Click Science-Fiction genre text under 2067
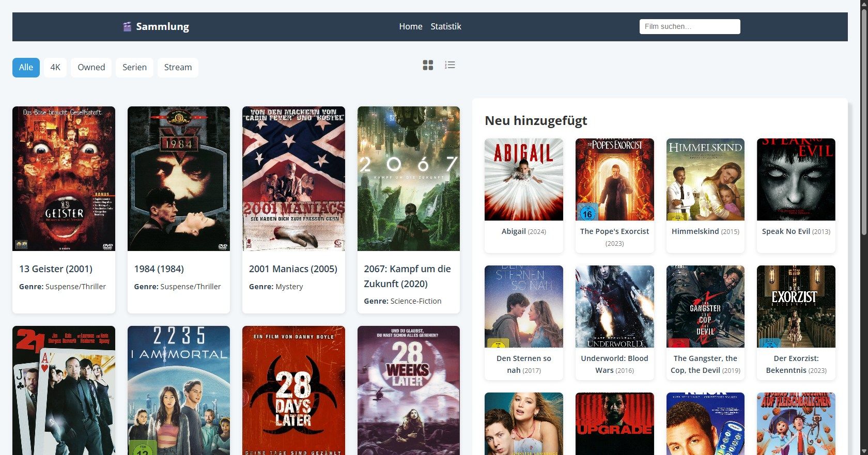The image size is (868, 455). click(416, 301)
